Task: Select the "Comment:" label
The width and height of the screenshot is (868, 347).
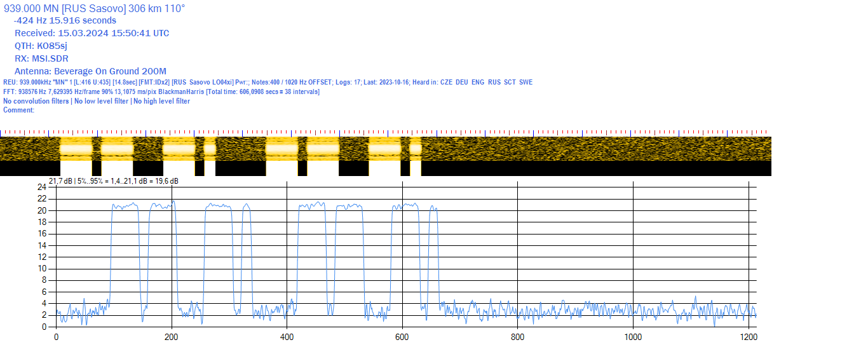Action: tap(19, 111)
